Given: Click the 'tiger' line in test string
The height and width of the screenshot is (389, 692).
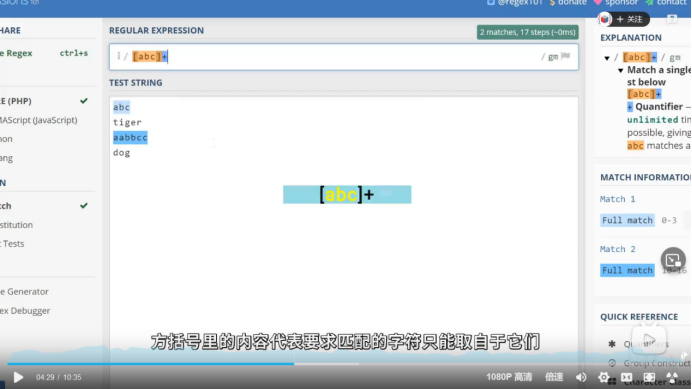Looking at the screenshot, I should coord(127,122).
